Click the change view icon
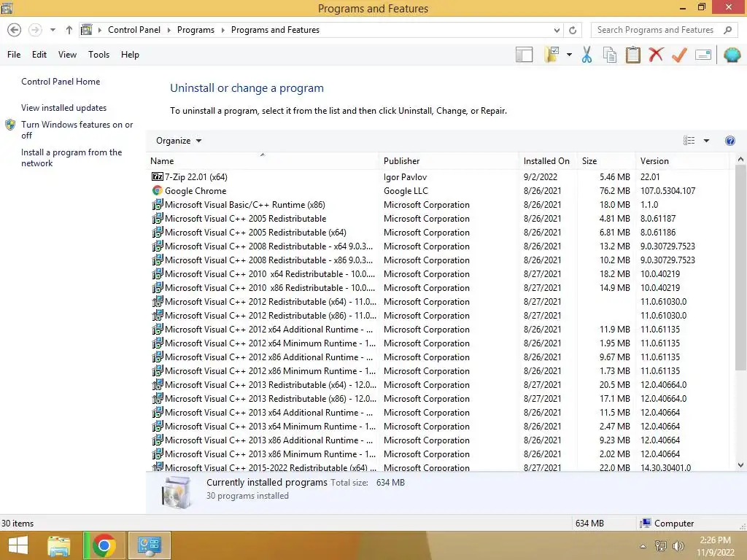This screenshot has height=560, width=747. (689, 141)
